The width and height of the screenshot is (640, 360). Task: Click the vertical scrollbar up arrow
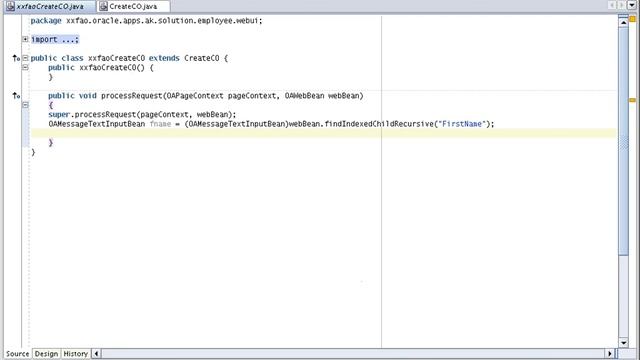click(x=623, y=22)
